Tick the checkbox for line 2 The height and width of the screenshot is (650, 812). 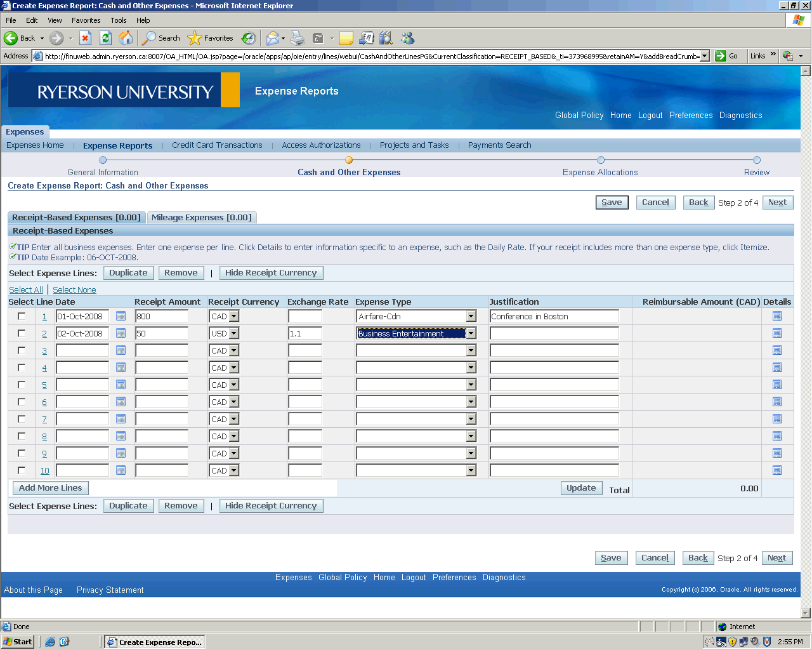pos(22,333)
